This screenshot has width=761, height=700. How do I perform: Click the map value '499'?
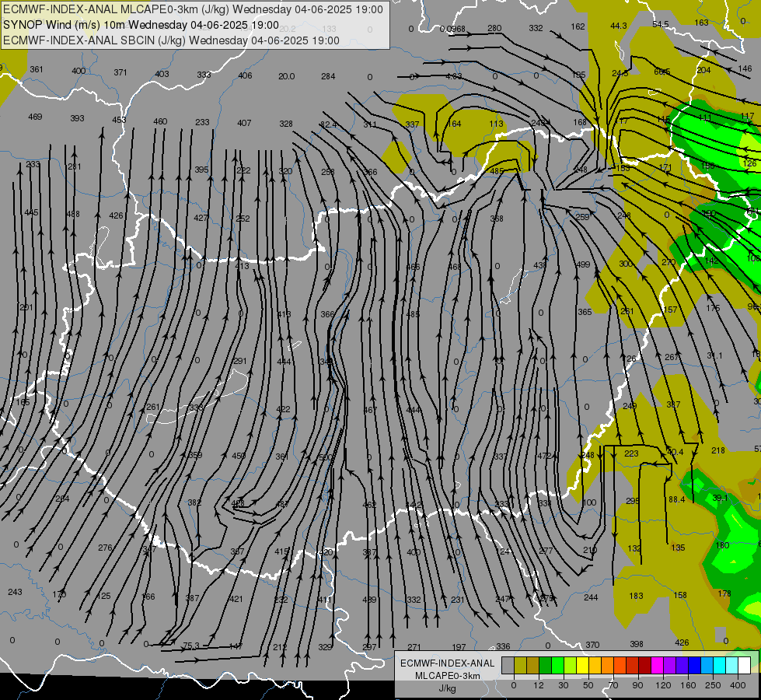[x=583, y=264]
